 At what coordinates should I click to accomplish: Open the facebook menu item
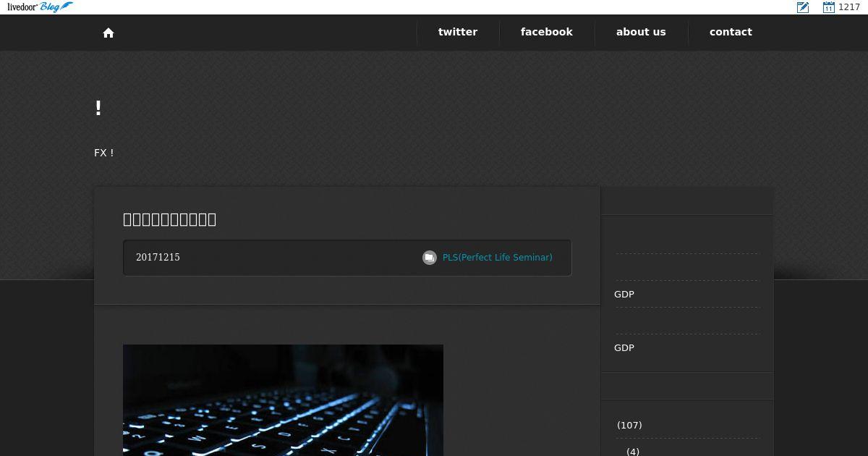click(547, 32)
